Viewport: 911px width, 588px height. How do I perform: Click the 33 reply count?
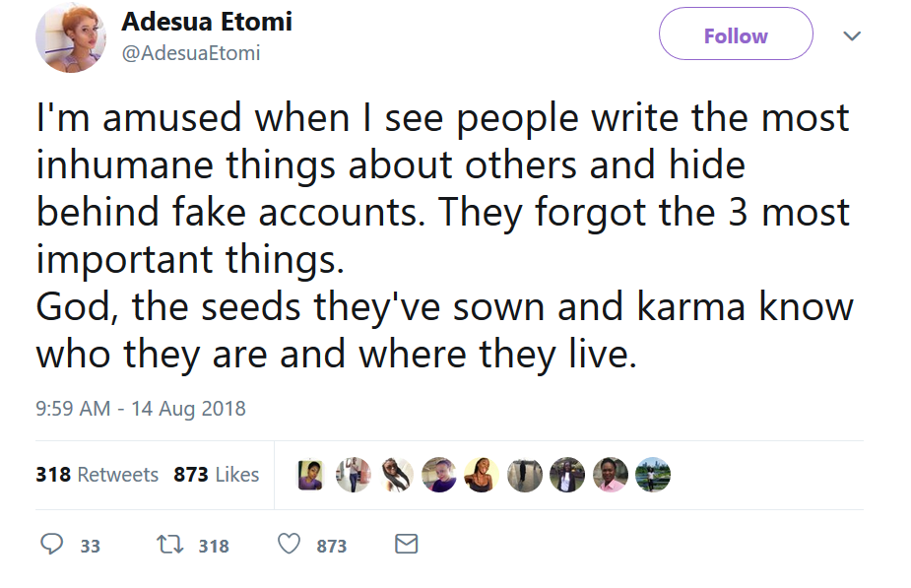pyautogui.click(x=90, y=546)
